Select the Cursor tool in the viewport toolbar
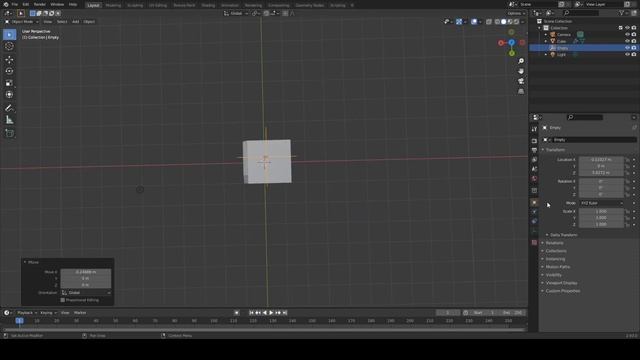The height and width of the screenshot is (360, 640). click(9, 47)
